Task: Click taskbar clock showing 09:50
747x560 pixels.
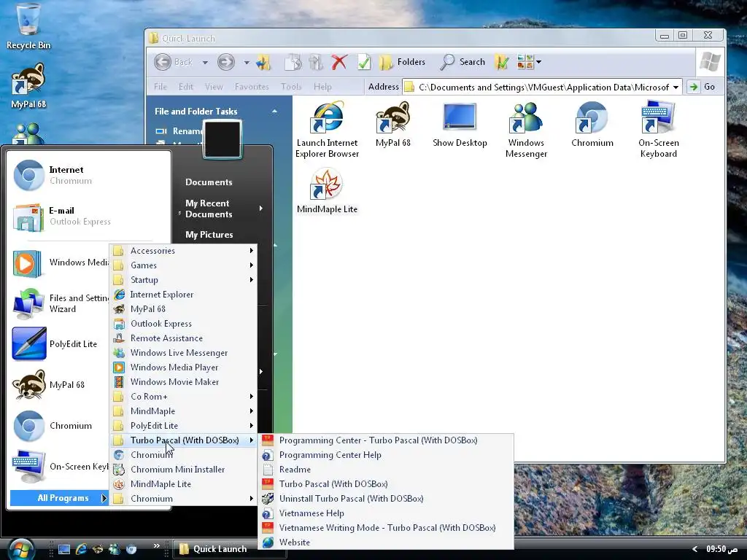Action: (x=721, y=549)
